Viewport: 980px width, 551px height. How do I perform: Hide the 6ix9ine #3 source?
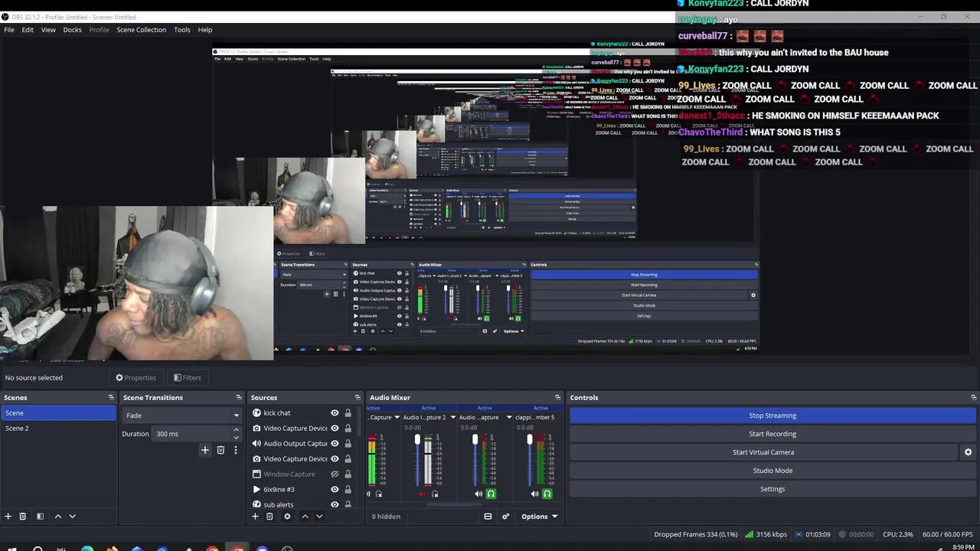[335, 490]
